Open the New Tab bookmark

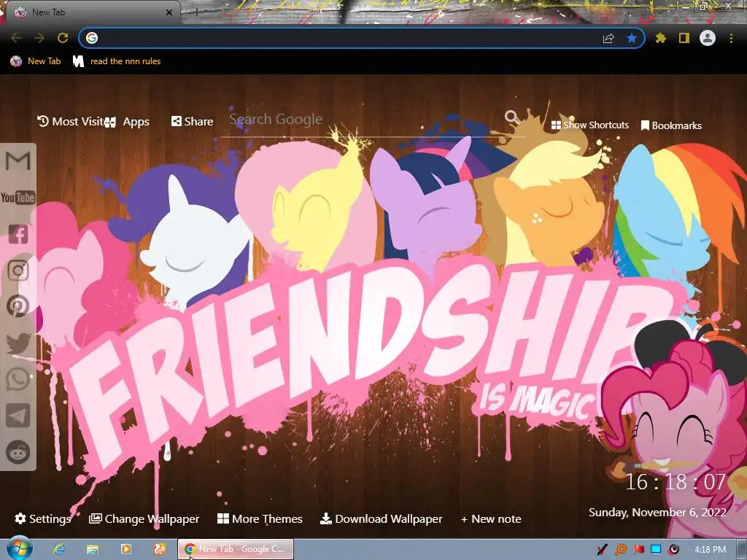coord(36,61)
